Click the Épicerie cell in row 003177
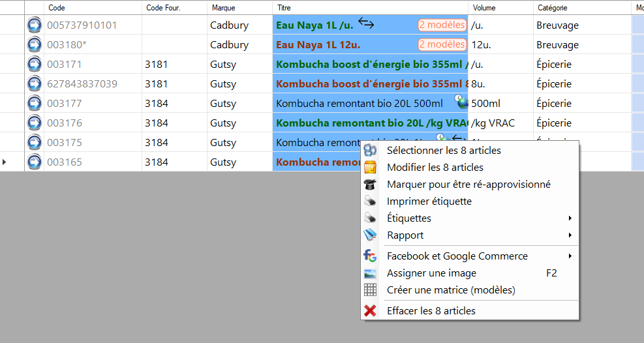The height and width of the screenshot is (343, 644). (x=582, y=104)
